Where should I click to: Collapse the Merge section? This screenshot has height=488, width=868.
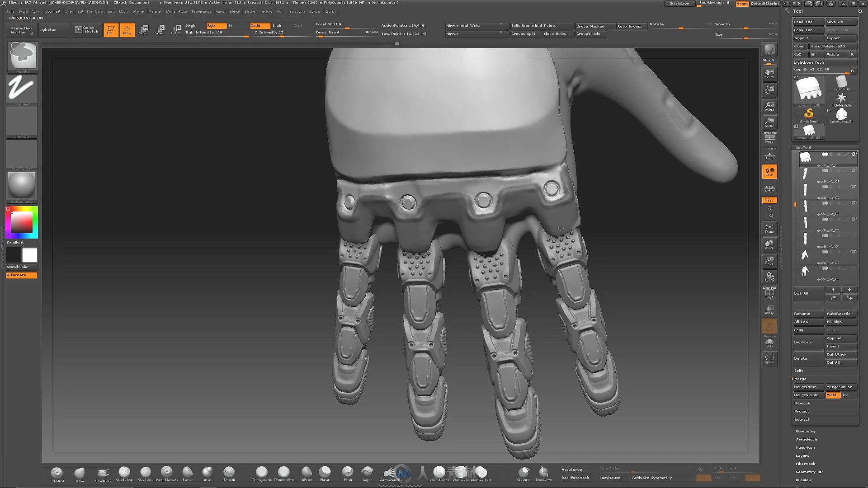click(800, 379)
